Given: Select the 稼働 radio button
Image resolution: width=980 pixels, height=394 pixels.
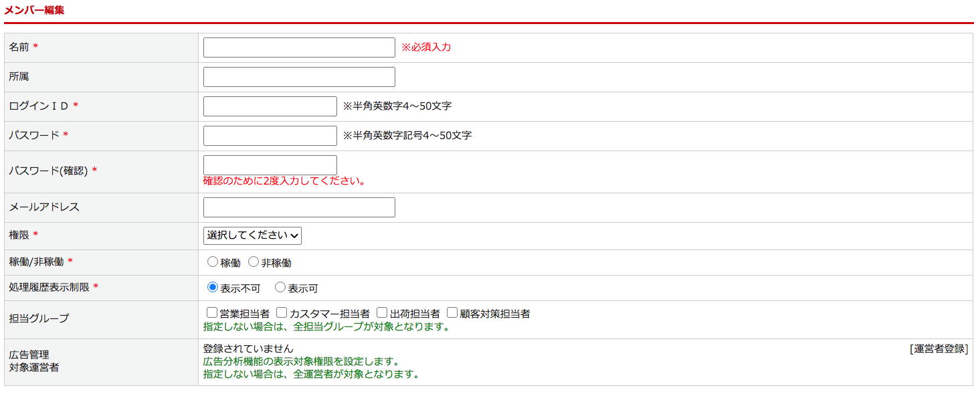Looking at the screenshot, I should click(211, 262).
